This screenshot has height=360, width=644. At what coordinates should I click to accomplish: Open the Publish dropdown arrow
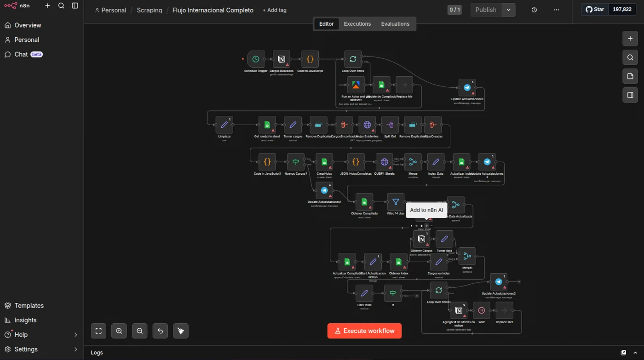509,10
